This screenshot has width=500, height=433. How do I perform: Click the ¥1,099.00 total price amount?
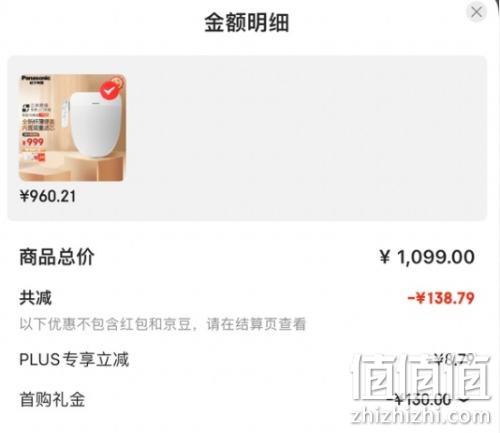click(x=427, y=257)
